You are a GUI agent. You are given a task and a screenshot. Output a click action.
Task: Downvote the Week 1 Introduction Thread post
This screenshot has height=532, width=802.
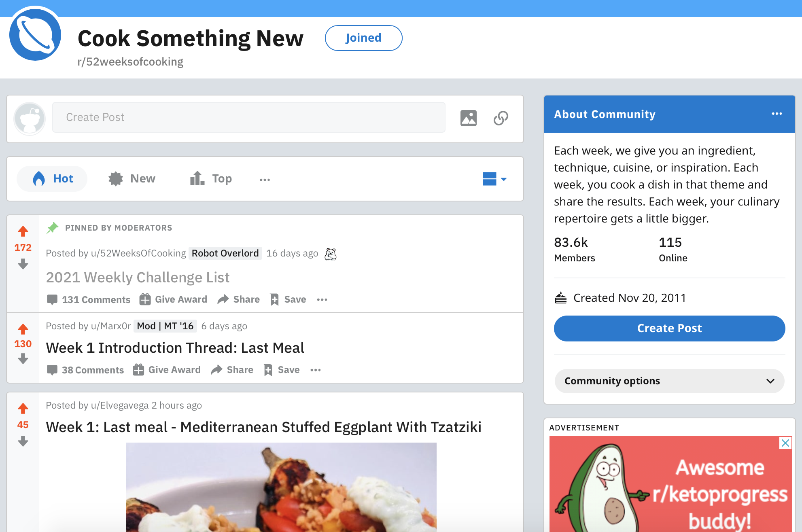(23, 359)
